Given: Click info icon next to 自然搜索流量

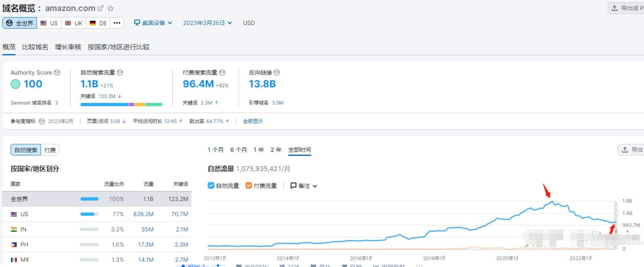Looking at the screenshot, I should tap(120, 72).
